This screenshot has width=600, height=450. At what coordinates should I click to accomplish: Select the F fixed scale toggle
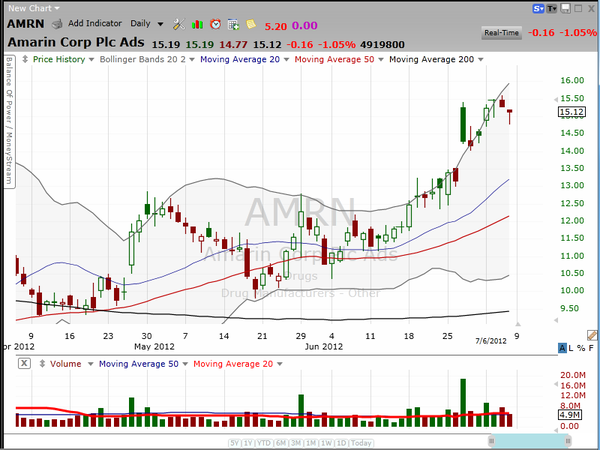click(x=591, y=348)
